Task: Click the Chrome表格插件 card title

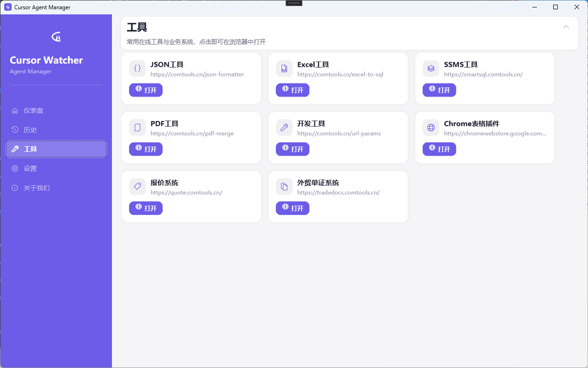Action: pos(471,124)
